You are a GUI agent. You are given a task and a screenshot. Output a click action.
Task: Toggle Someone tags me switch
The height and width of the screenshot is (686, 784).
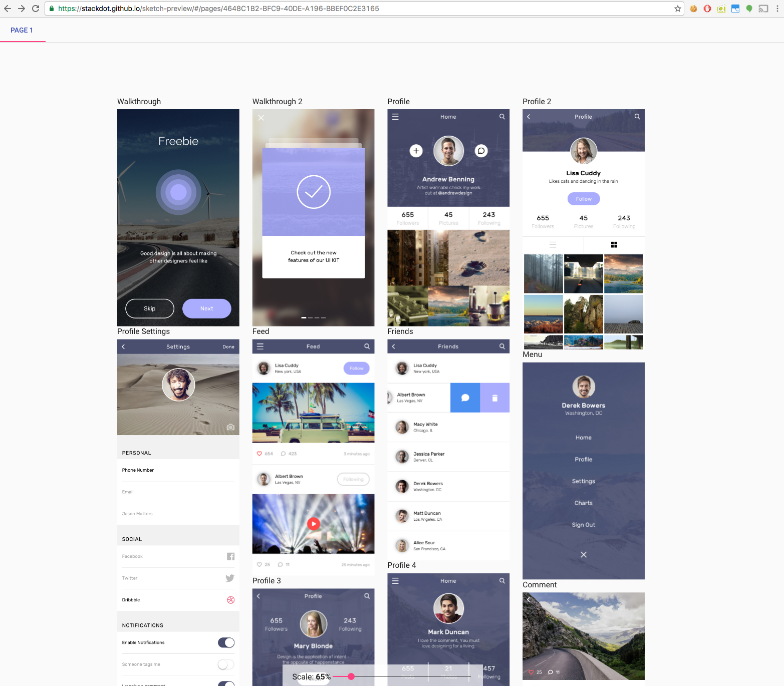click(x=226, y=664)
